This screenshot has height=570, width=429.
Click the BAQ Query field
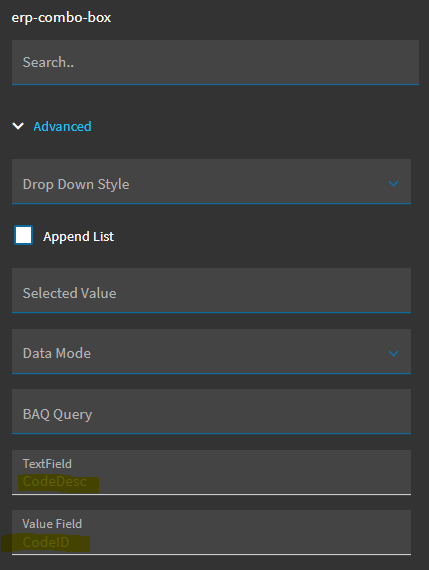[x=211, y=412]
